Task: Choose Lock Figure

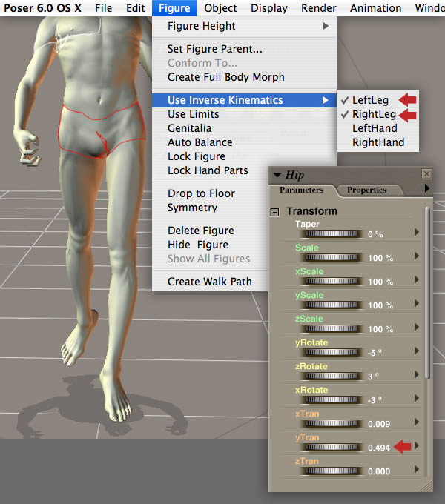Action: (x=244, y=156)
